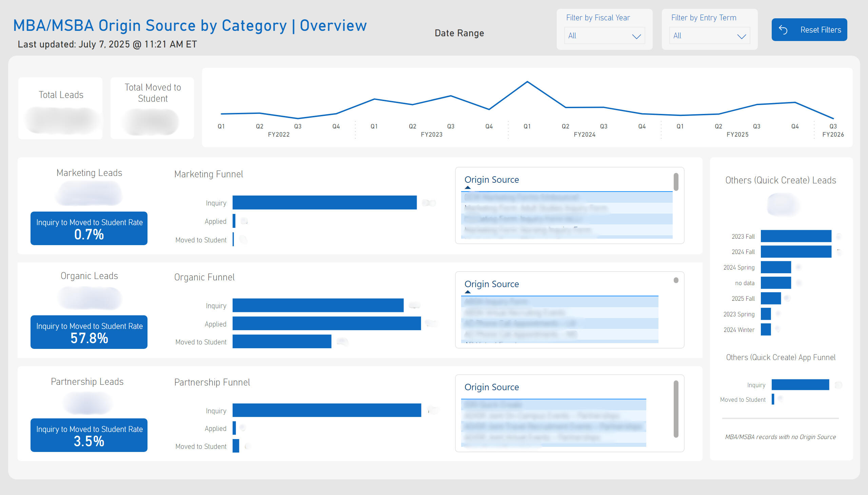Select the 2024 Fall bar in Others (Quick Create) Leads

(x=795, y=252)
